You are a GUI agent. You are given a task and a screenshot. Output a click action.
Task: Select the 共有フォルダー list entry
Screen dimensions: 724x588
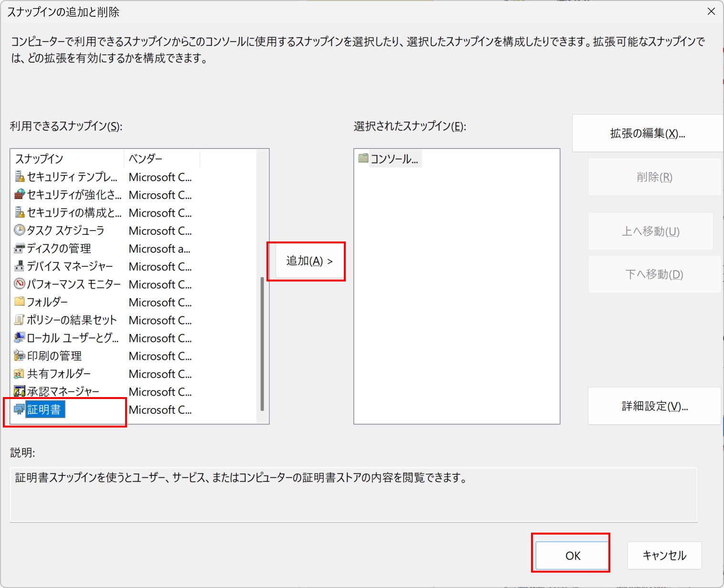[x=58, y=374]
